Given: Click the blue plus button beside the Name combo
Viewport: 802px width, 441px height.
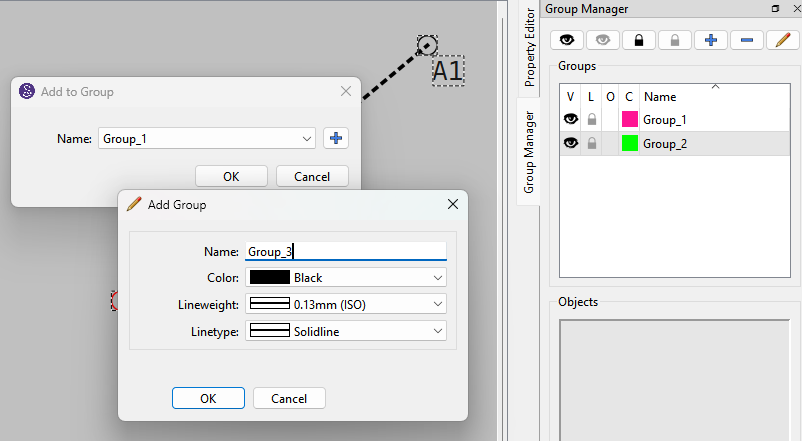Looking at the screenshot, I should tap(336, 138).
